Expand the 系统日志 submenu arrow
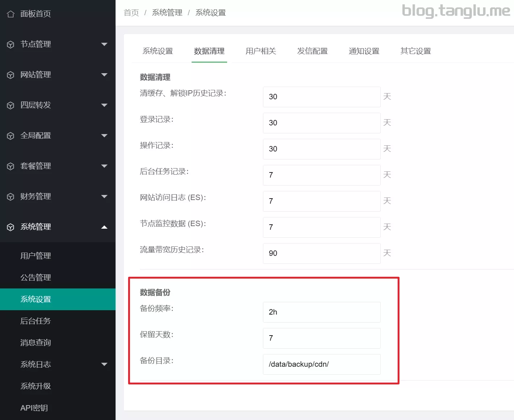 [x=104, y=364]
